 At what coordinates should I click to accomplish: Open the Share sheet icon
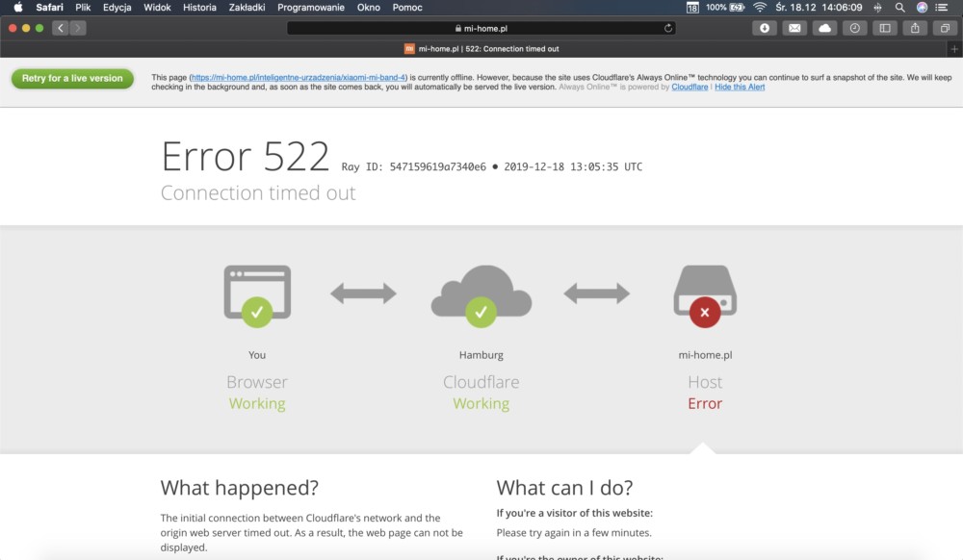point(915,28)
